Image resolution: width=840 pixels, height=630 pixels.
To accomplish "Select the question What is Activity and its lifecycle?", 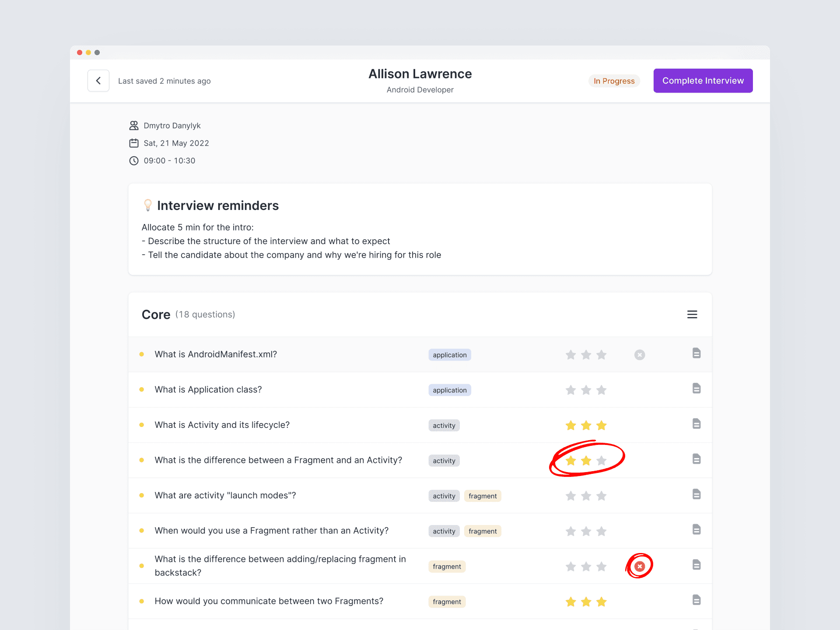I will (222, 425).
